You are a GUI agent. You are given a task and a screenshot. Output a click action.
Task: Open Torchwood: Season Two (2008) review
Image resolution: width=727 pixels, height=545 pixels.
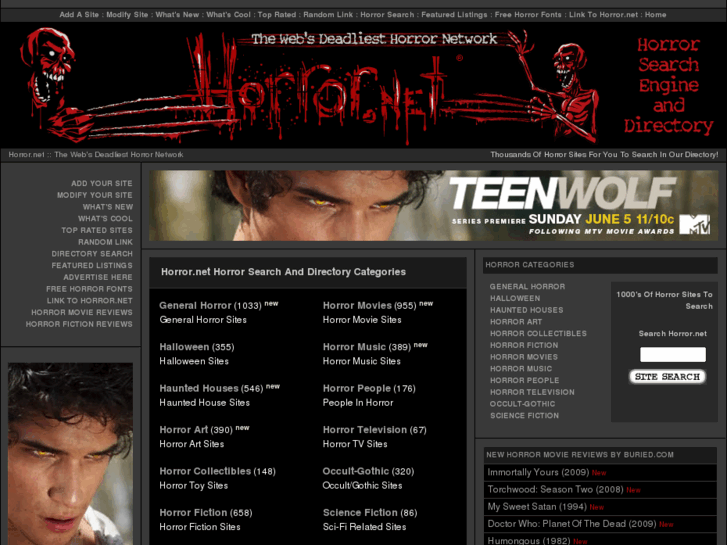tap(555, 489)
